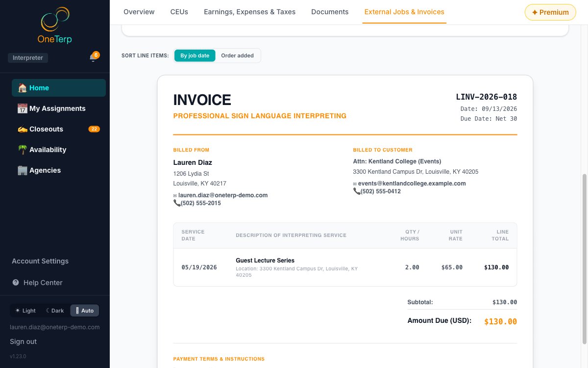The image size is (588, 368).
Task: Click the $130.00 line total
Action: (496, 267)
